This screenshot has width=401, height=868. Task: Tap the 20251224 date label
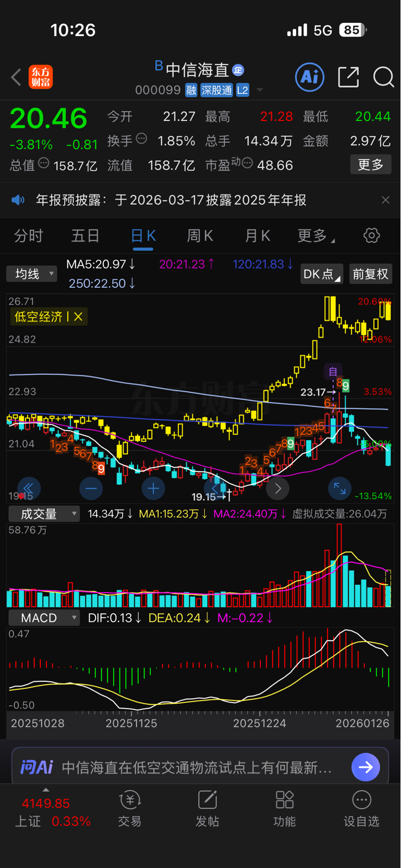pyautogui.click(x=259, y=723)
